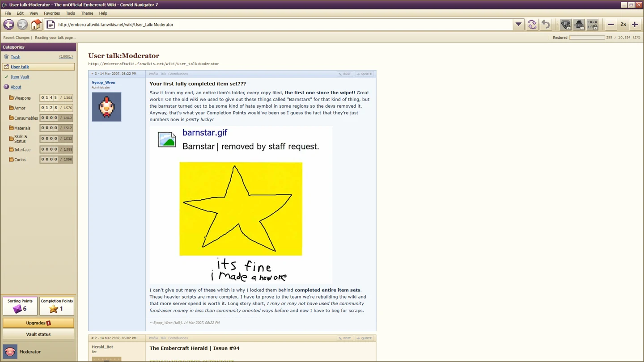Open the barnstar.gif file link
The image size is (644, 362).
coord(205,133)
